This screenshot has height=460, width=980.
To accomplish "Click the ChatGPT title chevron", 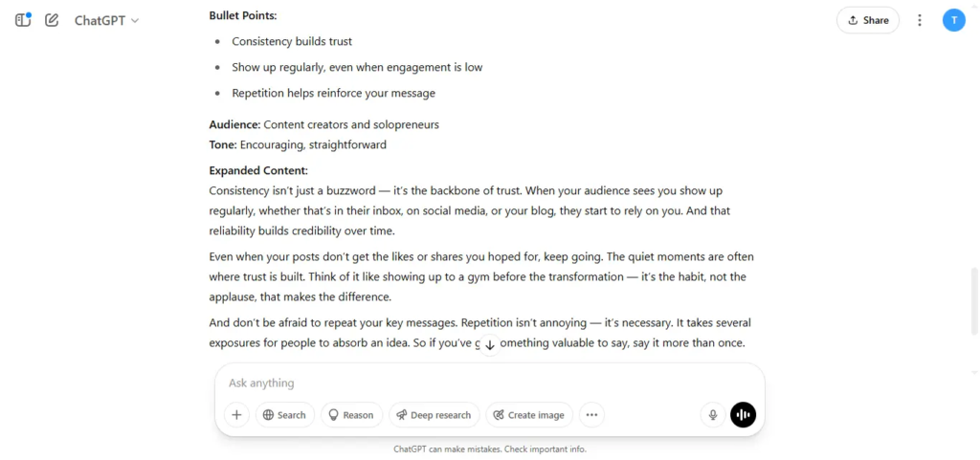I will [135, 21].
